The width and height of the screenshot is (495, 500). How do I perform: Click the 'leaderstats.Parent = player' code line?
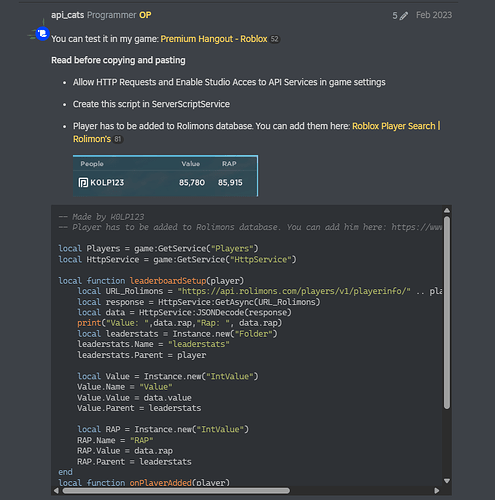(x=142, y=355)
